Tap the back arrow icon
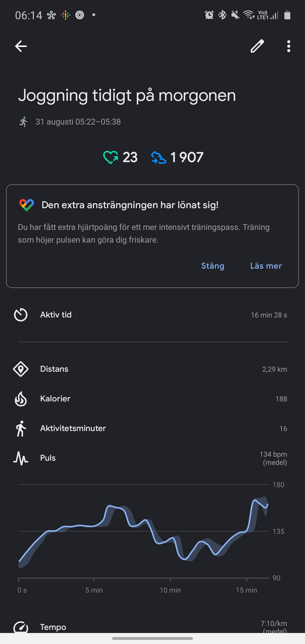Screen dimensions: 305x644 click(x=21, y=46)
